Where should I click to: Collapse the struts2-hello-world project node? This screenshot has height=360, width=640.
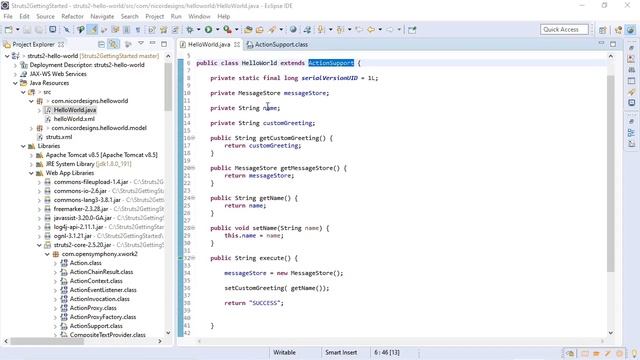point(7,56)
